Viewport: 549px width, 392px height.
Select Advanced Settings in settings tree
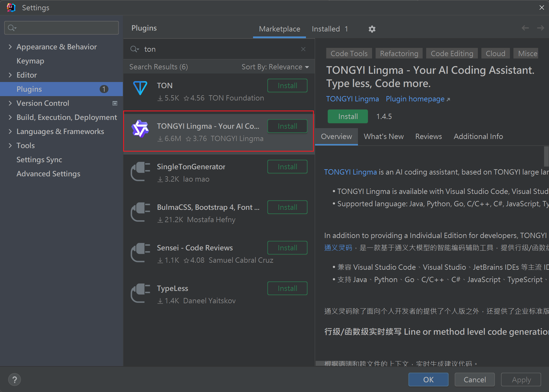61,174
